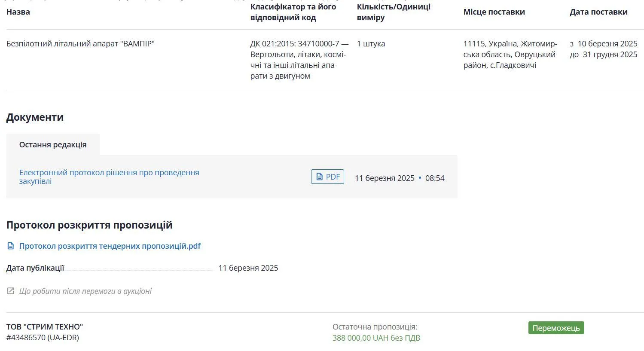Image resolution: width=644 pixels, height=351 pixels.
Task: Switch to the Остання редакція tab
Action: tap(53, 145)
